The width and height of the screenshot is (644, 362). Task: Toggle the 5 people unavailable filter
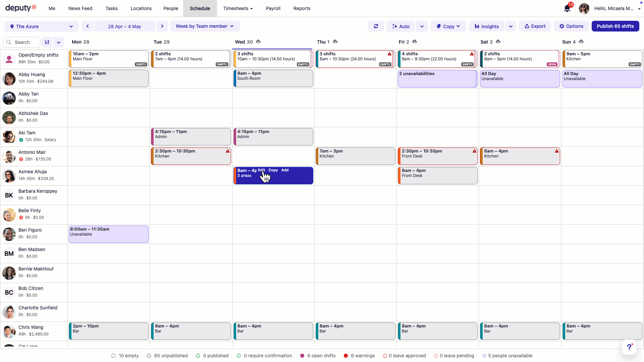(507, 356)
